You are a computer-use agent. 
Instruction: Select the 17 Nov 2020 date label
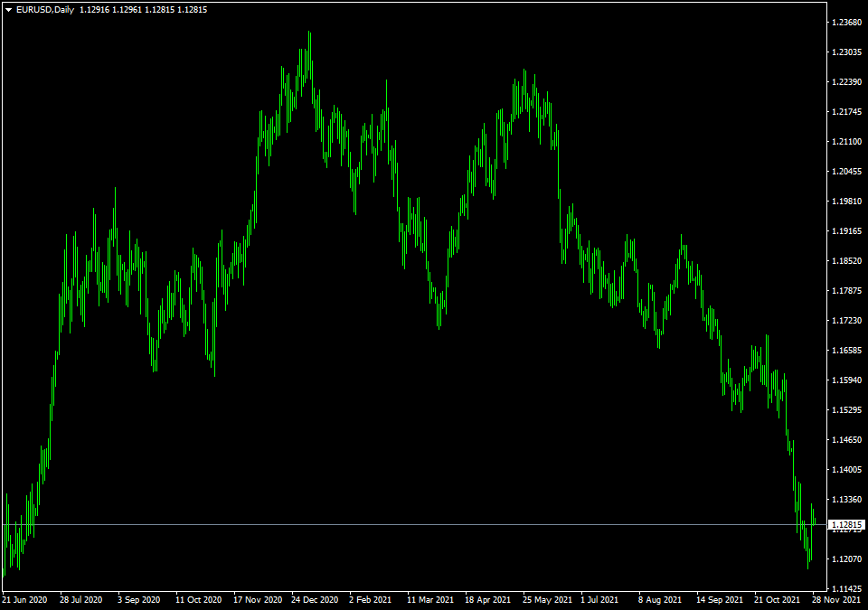(258, 600)
